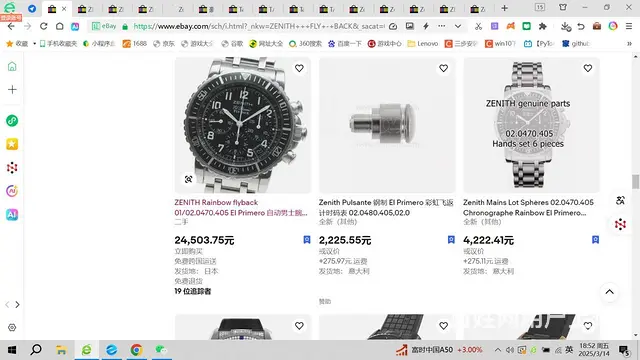The image size is (640, 360).
Task: Open the taskbar clock showing 18:52
Action: pyautogui.click(x=594, y=350)
